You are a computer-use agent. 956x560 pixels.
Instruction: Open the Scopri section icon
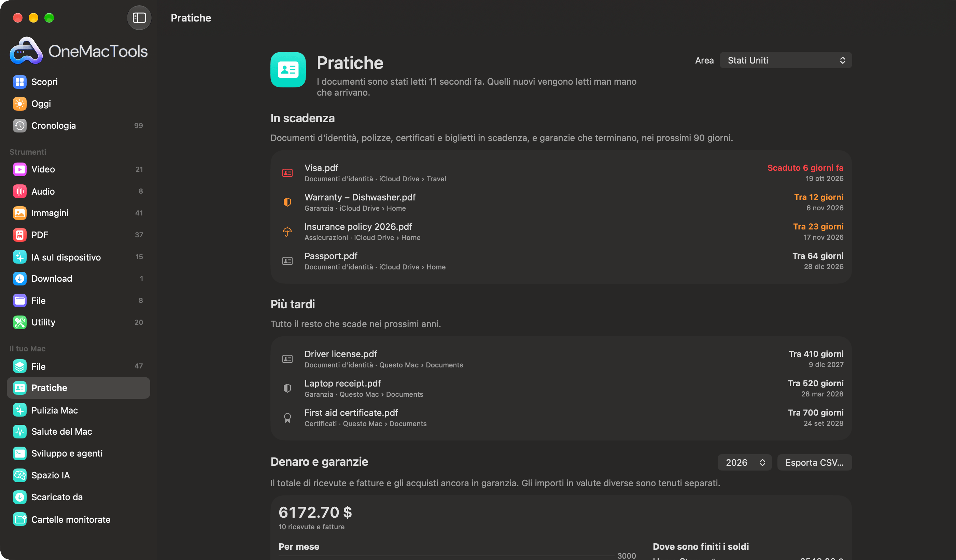[x=20, y=82]
